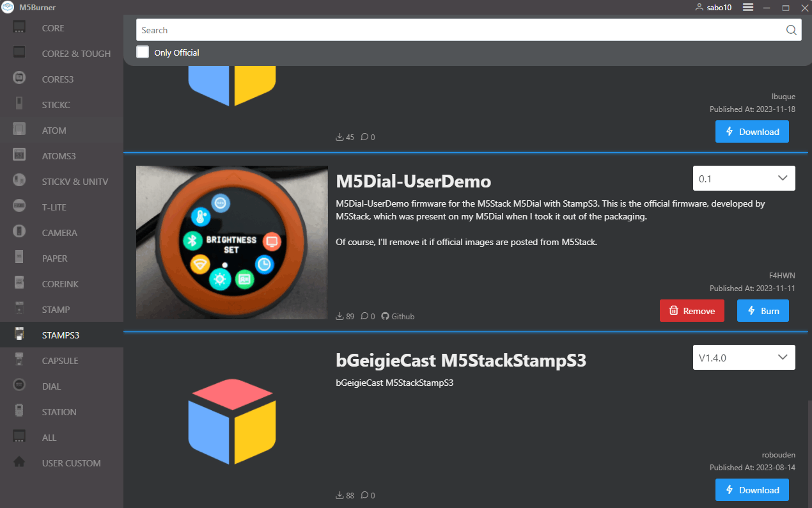Select the DIAL device icon
The height and width of the screenshot is (508, 812).
(x=19, y=386)
